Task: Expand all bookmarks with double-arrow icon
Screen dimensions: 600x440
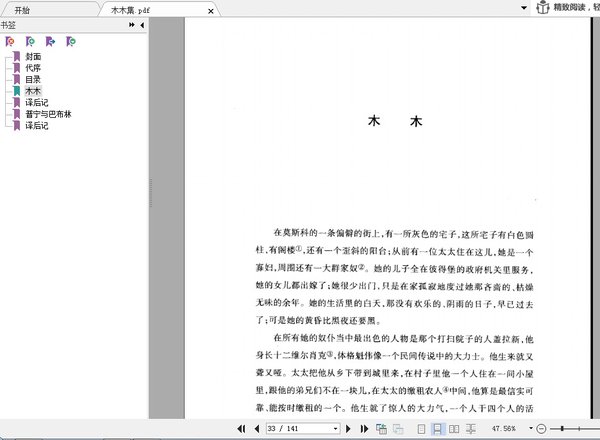Action: (x=132, y=25)
